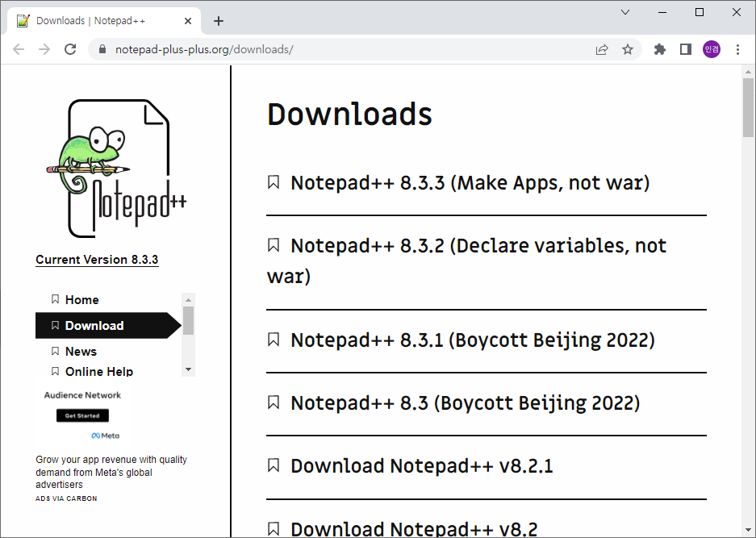Click the ADS VIA CARBON link
This screenshot has width=756, height=538.
tap(66, 498)
